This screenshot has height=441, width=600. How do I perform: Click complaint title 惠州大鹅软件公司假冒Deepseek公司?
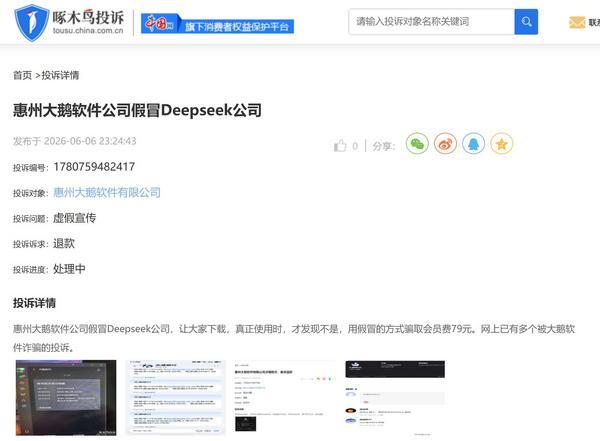coord(137,110)
